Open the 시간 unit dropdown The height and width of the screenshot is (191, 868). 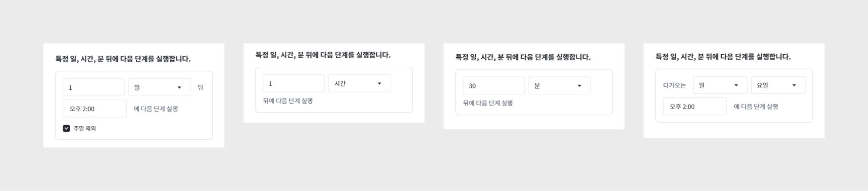[x=359, y=84]
